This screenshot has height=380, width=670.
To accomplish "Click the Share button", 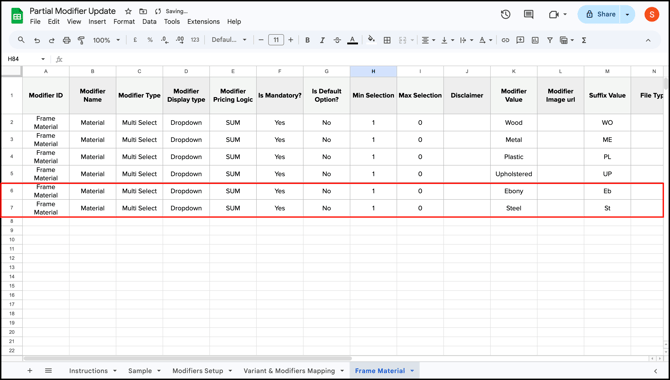I will 599,15.
